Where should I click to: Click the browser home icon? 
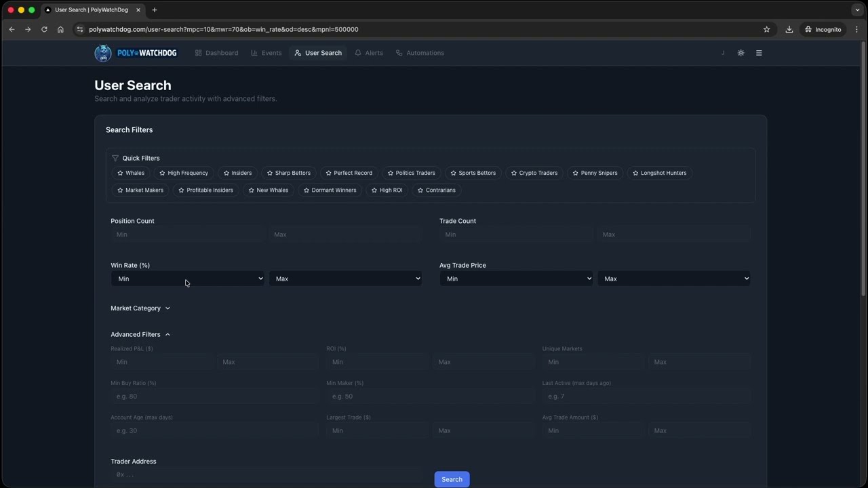coord(60,29)
